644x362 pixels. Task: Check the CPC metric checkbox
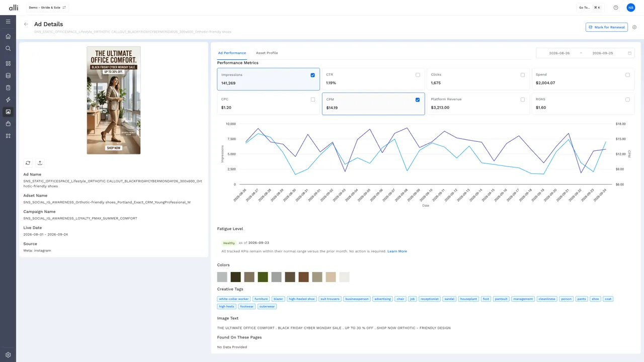[312, 100]
